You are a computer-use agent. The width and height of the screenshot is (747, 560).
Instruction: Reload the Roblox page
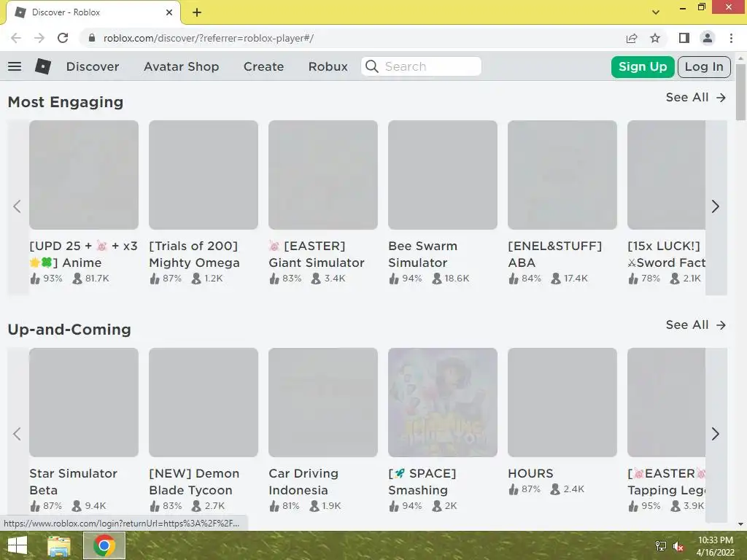pos(63,38)
